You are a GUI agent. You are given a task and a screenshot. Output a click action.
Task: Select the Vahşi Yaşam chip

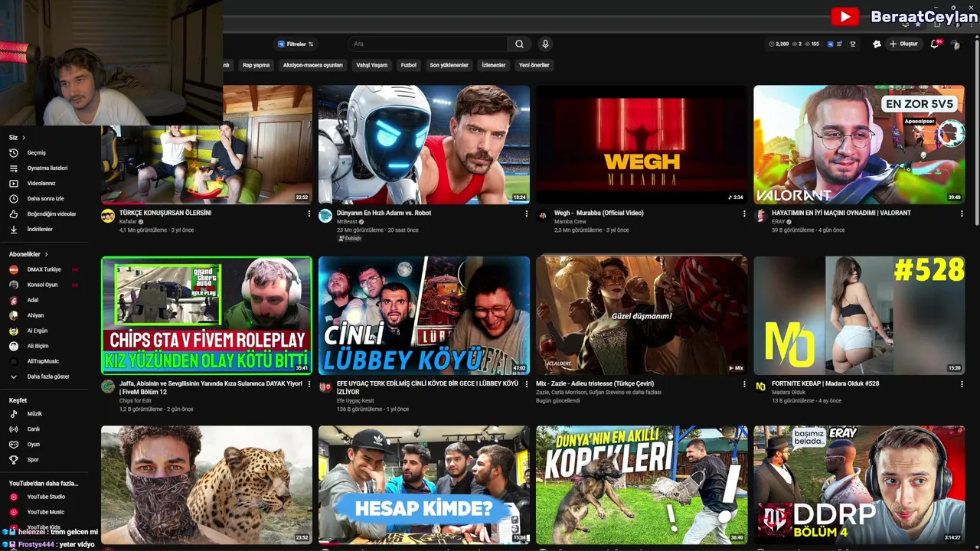pos(371,65)
